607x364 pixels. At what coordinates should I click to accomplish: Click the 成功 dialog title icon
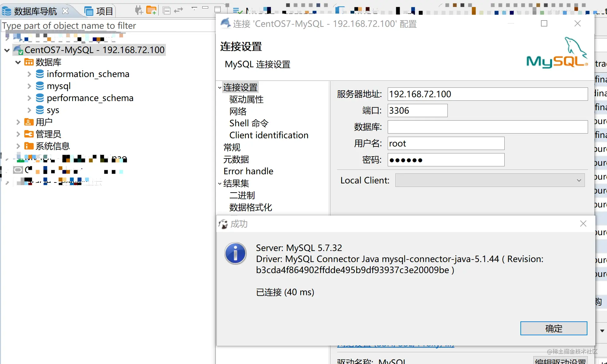point(223,224)
